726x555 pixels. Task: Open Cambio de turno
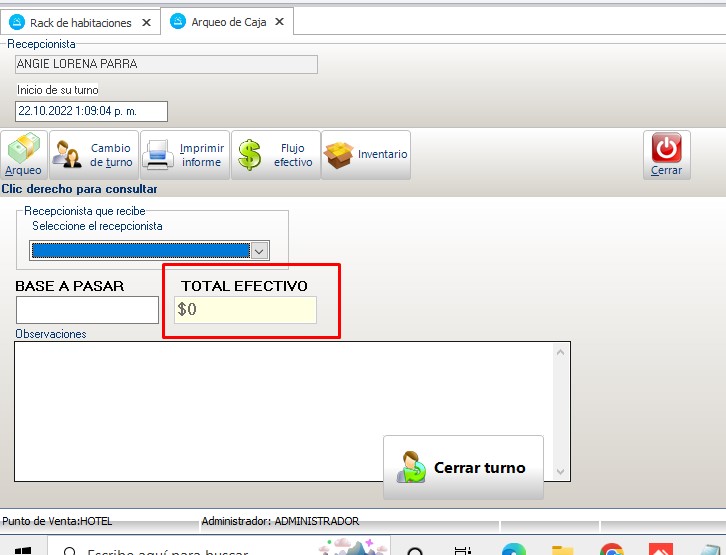click(93, 155)
